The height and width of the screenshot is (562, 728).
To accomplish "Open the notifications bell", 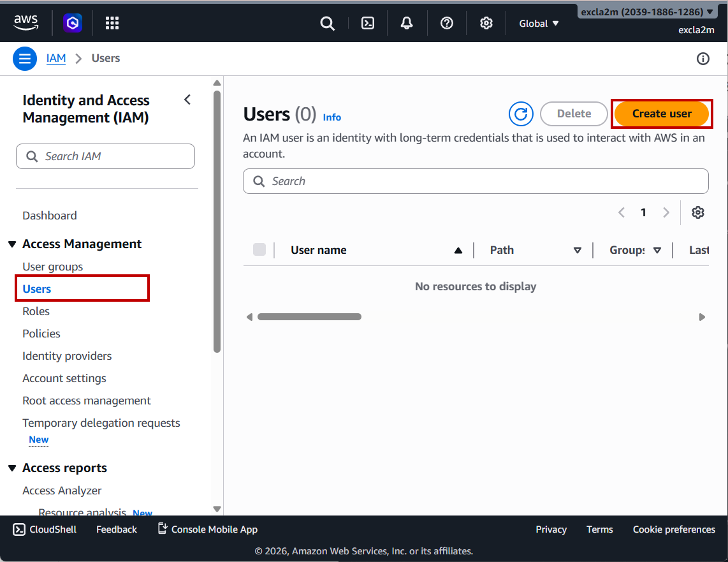I will [407, 24].
